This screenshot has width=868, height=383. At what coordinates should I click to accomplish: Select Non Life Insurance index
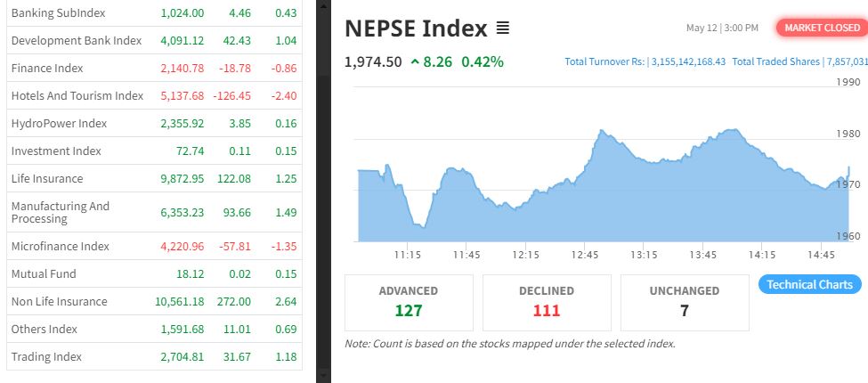click(59, 302)
